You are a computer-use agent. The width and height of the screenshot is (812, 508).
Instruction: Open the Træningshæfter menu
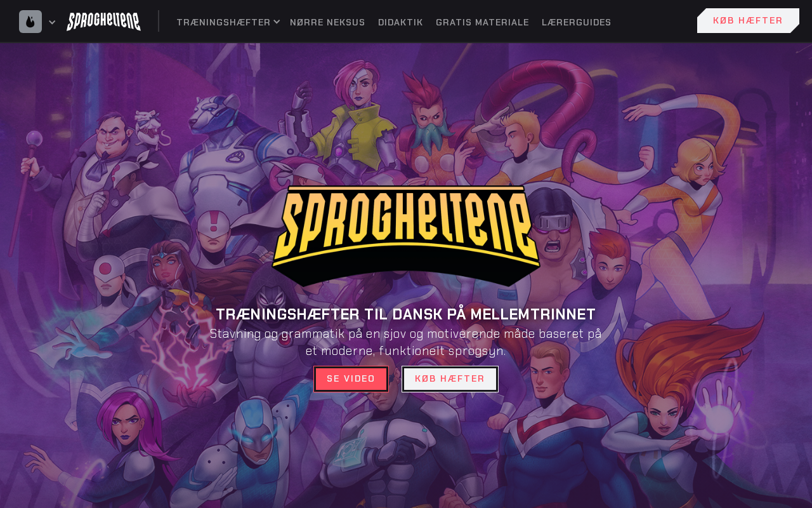click(x=223, y=22)
